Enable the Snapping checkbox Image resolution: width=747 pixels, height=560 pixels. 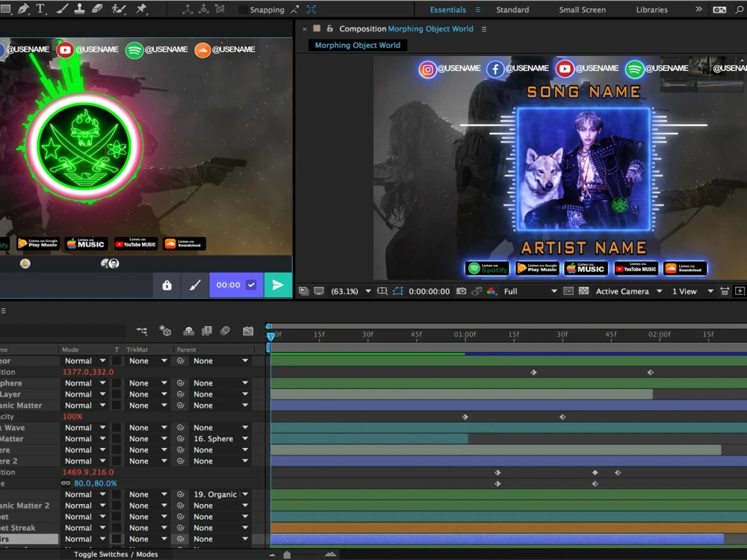[x=243, y=10]
